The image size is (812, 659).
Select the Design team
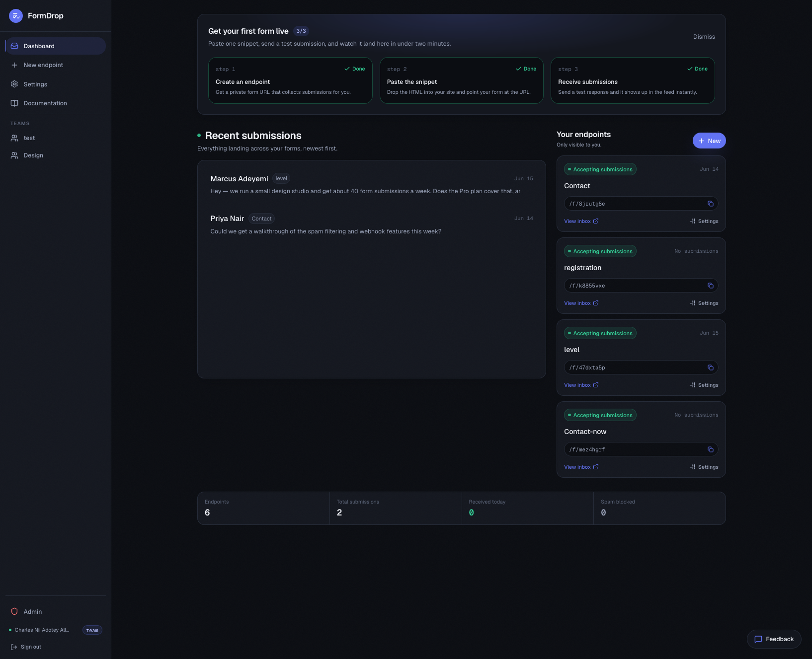56,155
